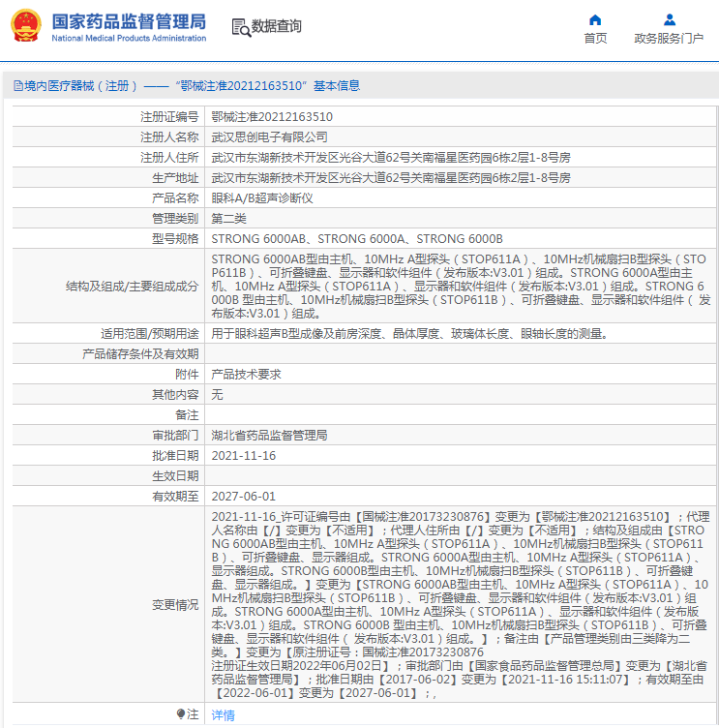Click the 变更情况 row label
The width and height of the screenshot is (719, 728).
click(175, 604)
